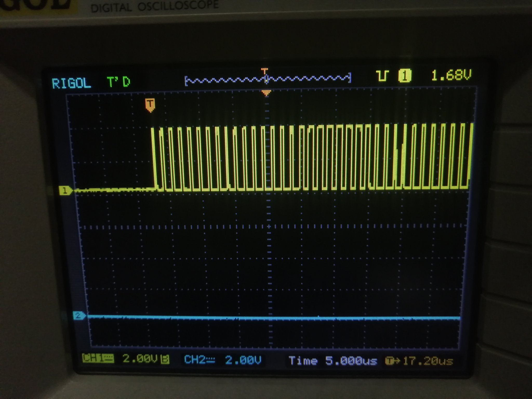Click the bandwidth limit icon after CH1
Screen dimensions: 532x399
tap(165, 360)
